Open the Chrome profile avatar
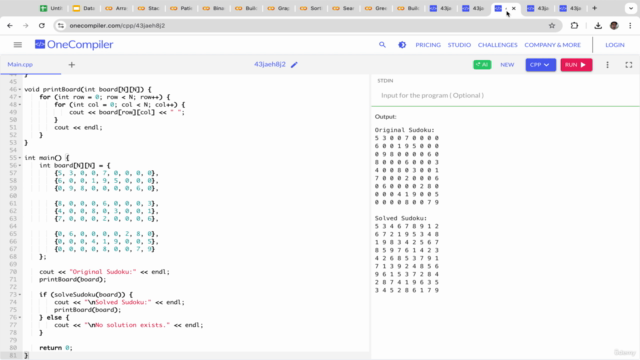This screenshot has height=360, width=640. pyautogui.click(x=614, y=25)
